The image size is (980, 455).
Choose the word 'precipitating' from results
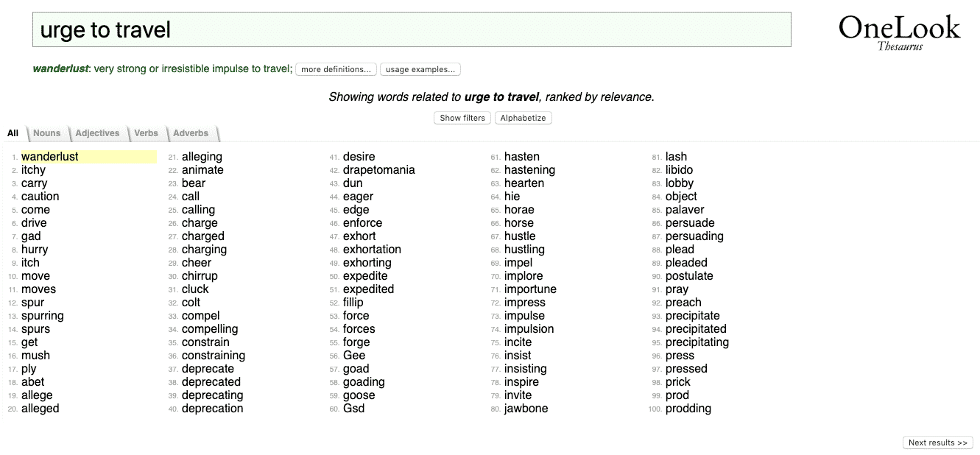pyautogui.click(x=697, y=342)
